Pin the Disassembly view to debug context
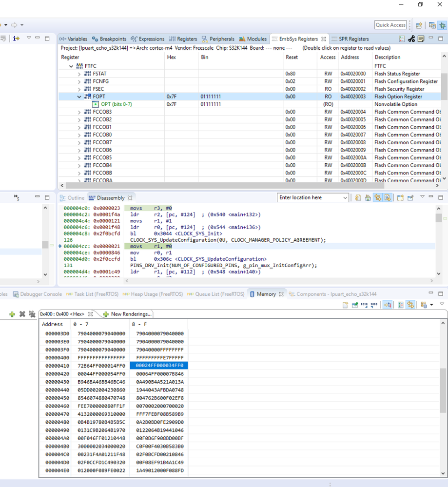 [410, 198]
